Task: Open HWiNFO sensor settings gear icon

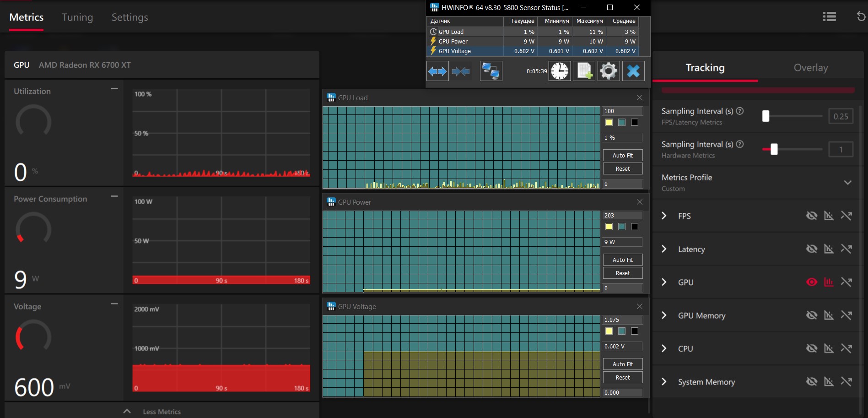Action: 609,71
